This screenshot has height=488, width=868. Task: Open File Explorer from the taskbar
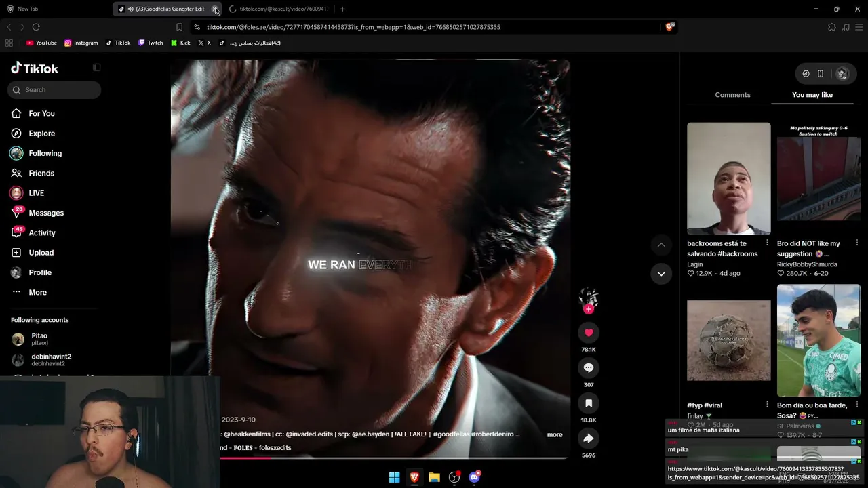pos(434,477)
